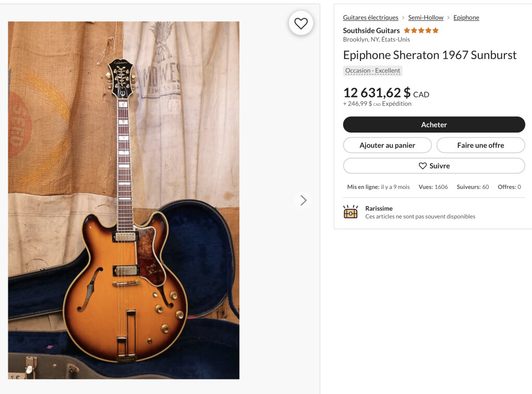532x394 pixels.
Task: Open the Epiphone Sheraton guitar photo
Action: 124,200
